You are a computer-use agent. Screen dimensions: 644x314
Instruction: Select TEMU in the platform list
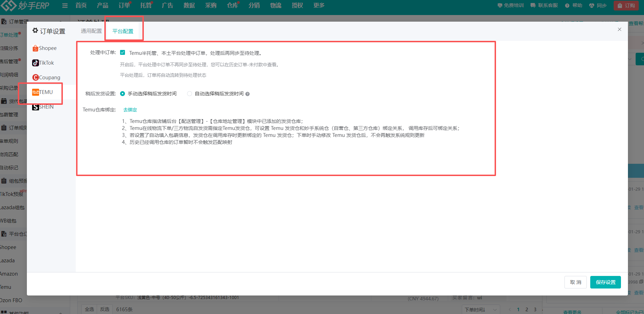[43, 92]
